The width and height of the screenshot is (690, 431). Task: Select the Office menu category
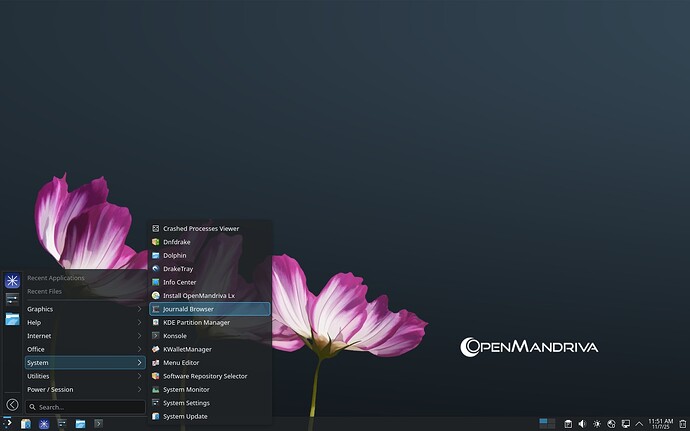(x=85, y=349)
